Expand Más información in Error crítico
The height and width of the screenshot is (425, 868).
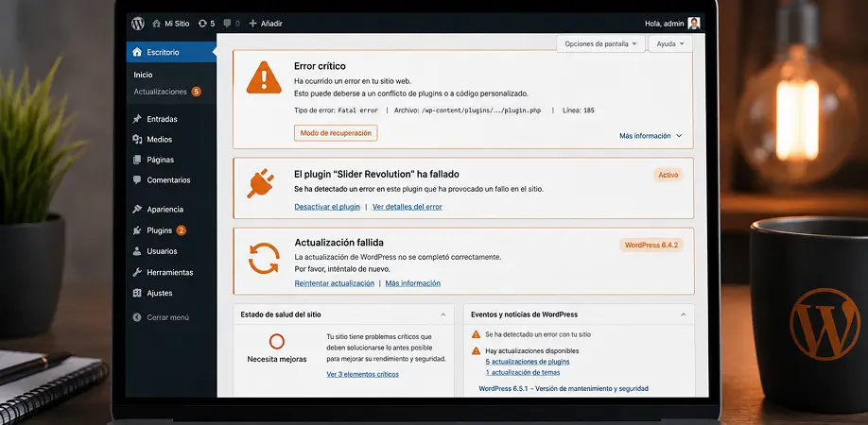(x=651, y=136)
